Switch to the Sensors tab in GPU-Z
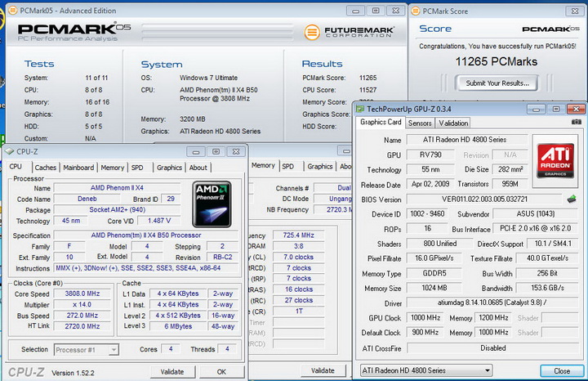Screen dimensions: 588x381 point(420,123)
